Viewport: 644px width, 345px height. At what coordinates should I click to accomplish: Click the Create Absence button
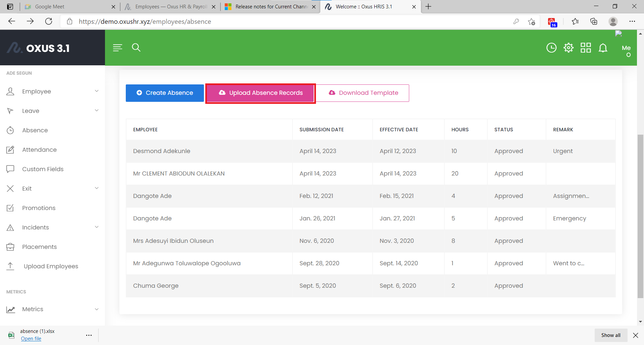pyautogui.click(x=165, y=93)
